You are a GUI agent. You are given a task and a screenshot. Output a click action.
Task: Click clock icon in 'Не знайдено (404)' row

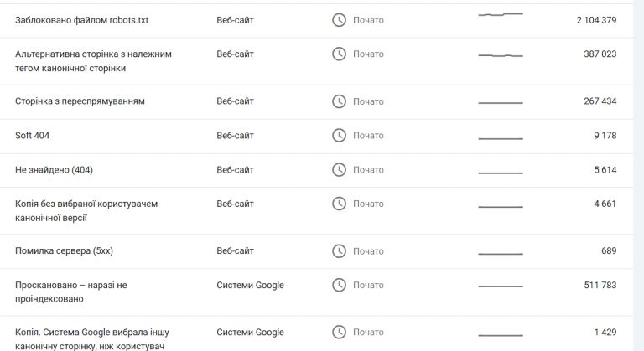pyautogui.click(x=339, y=170)
